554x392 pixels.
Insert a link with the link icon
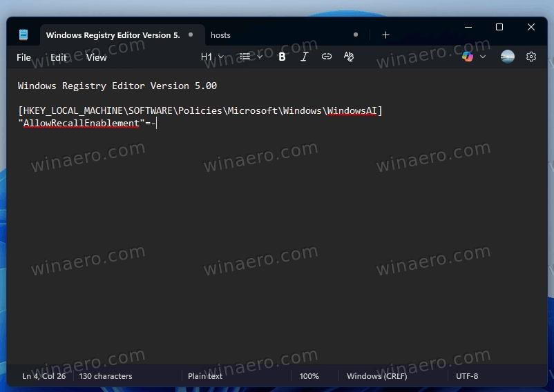(327, 57)
